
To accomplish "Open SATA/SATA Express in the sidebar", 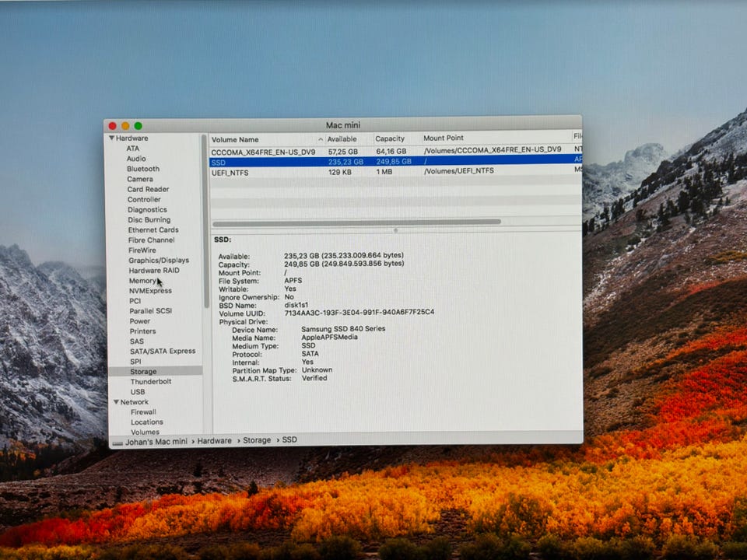I will click(x=163, y=352).
